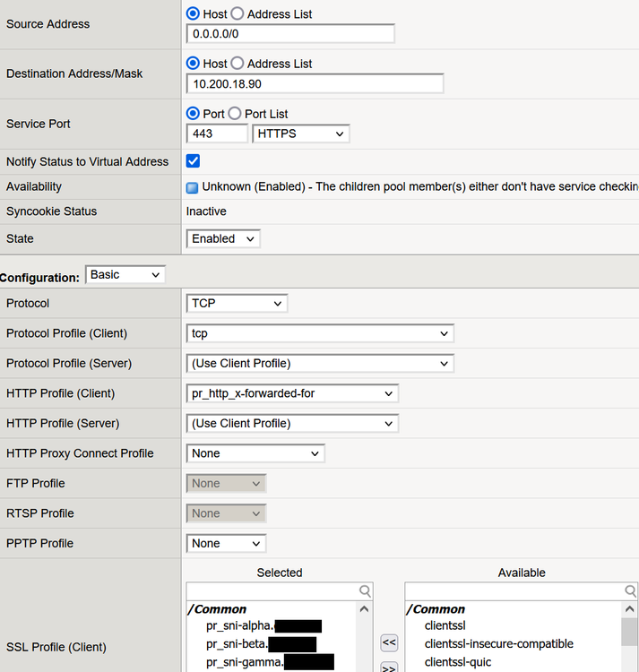Viewport: 639px width, 672px height.
Task: Choose the Port List radio button
Action: coord(235,114)
